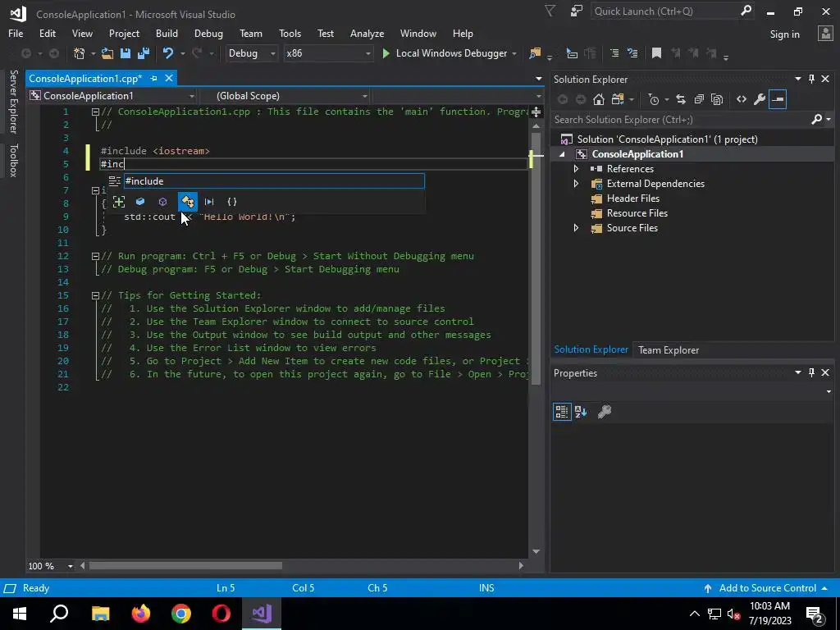The height and width of the screenshot is (630, 840).
Task: Expand the References node
Action: coord(576,169)
